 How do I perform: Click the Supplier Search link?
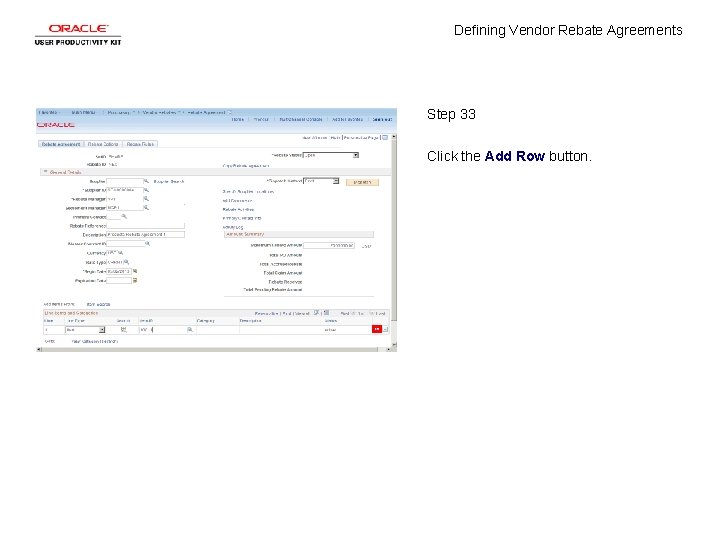169,182
